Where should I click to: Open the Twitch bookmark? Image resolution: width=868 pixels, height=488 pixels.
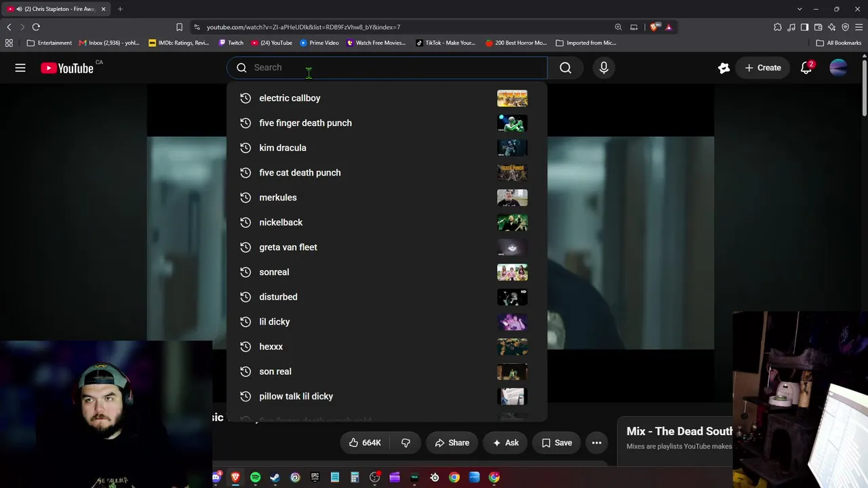coord(231,43)
